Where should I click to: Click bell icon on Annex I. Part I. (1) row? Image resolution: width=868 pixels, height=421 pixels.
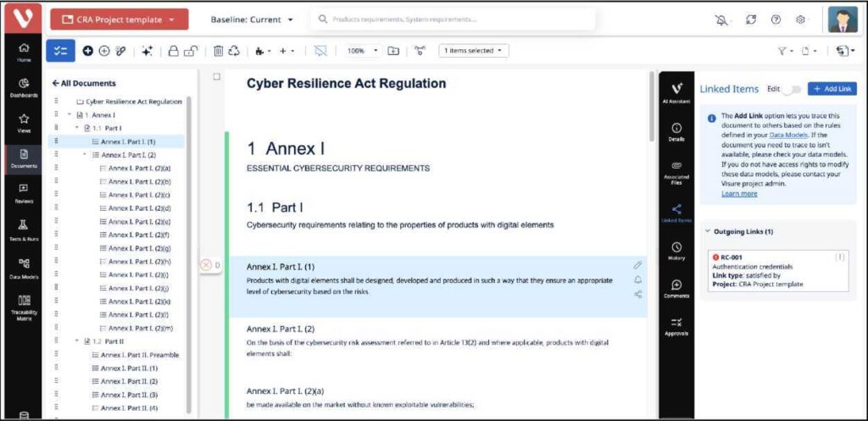pyautogui.click(x=637, y=280)
